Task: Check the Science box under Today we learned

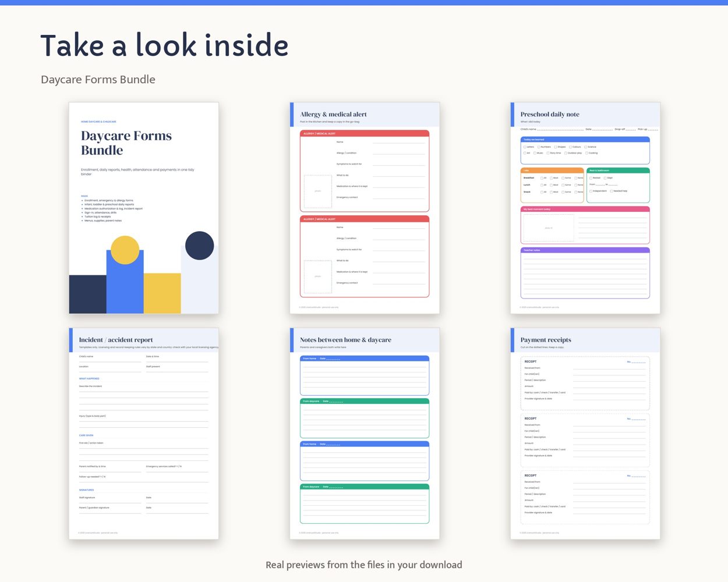Action: click(585, 147)
